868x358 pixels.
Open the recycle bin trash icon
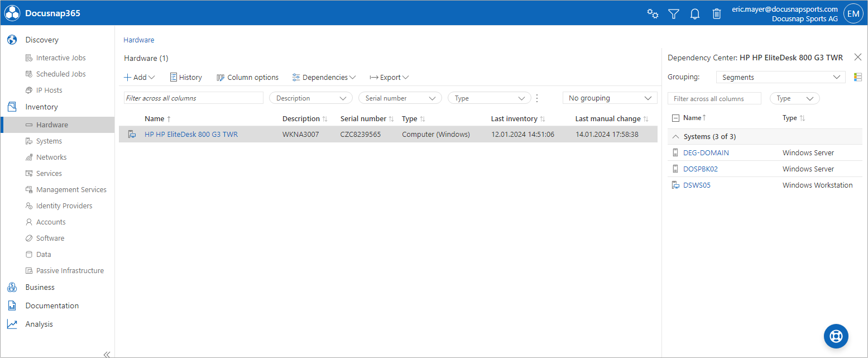click(717, 14)
